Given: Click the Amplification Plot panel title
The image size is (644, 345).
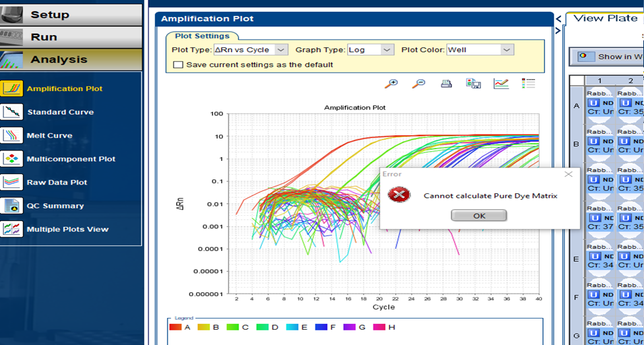Looking at the screenshot, I should coord(207,18).
